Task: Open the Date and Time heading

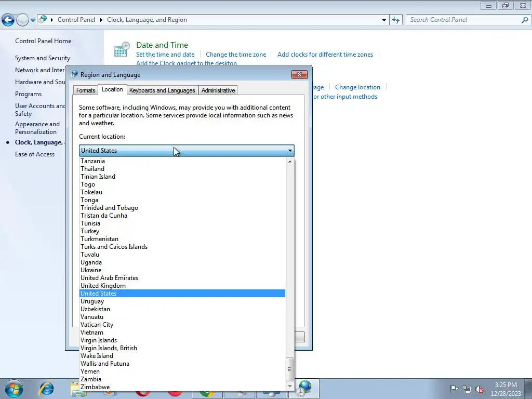Action: (x=162, y=45)
